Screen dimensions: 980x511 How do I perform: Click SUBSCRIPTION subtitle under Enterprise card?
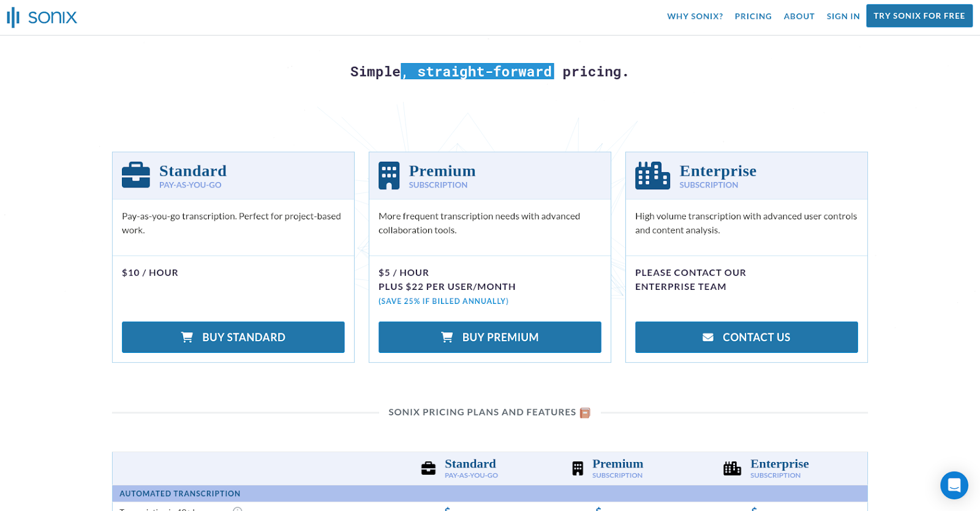pyautogui.click(x=709, y=185)
